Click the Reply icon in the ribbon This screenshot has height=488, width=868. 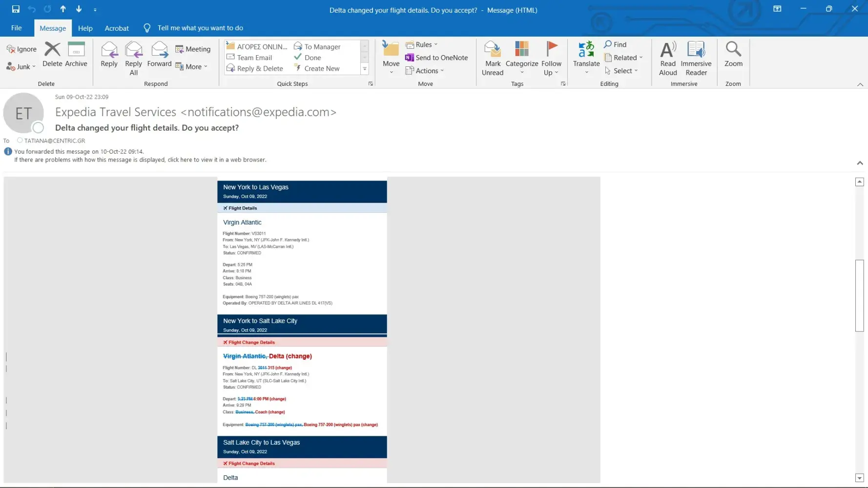pos(109,54)
